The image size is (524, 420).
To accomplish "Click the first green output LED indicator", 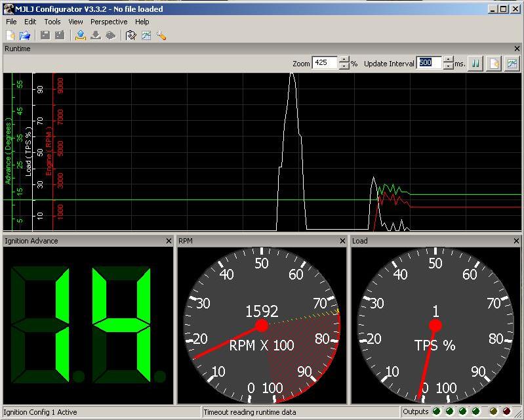I will 436,411.
